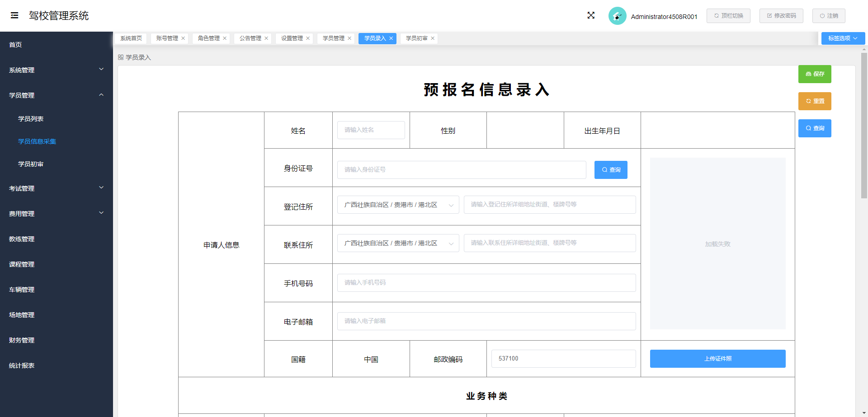Switch to the 系统首页 tab
The height and width of the screenshot is (417, 868).
point(131,38)
